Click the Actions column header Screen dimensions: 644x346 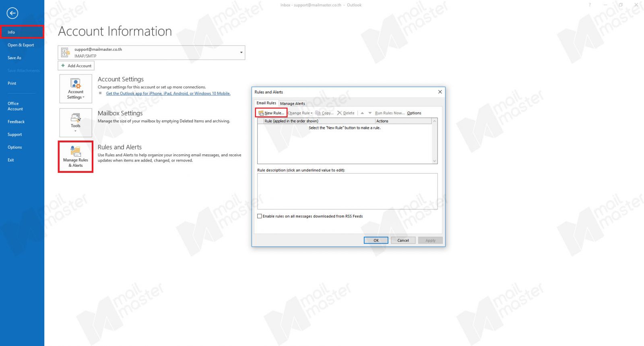pos(403,121)
